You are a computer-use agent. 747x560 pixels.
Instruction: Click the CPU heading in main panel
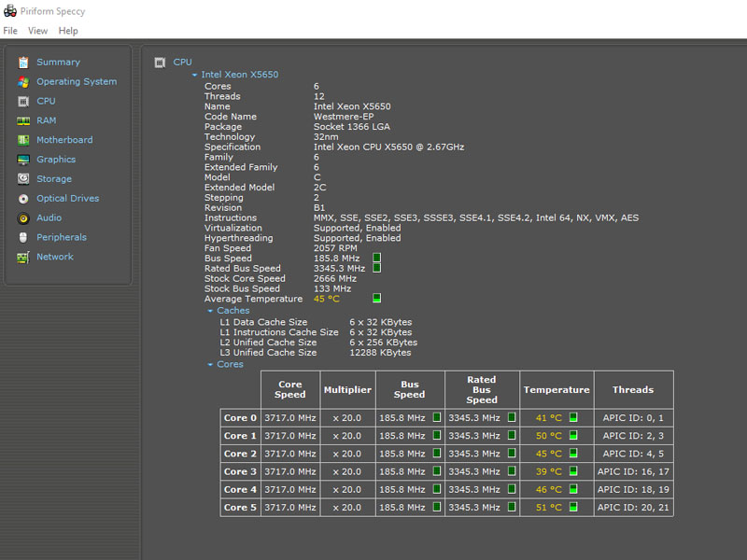(x=182, y=62)
